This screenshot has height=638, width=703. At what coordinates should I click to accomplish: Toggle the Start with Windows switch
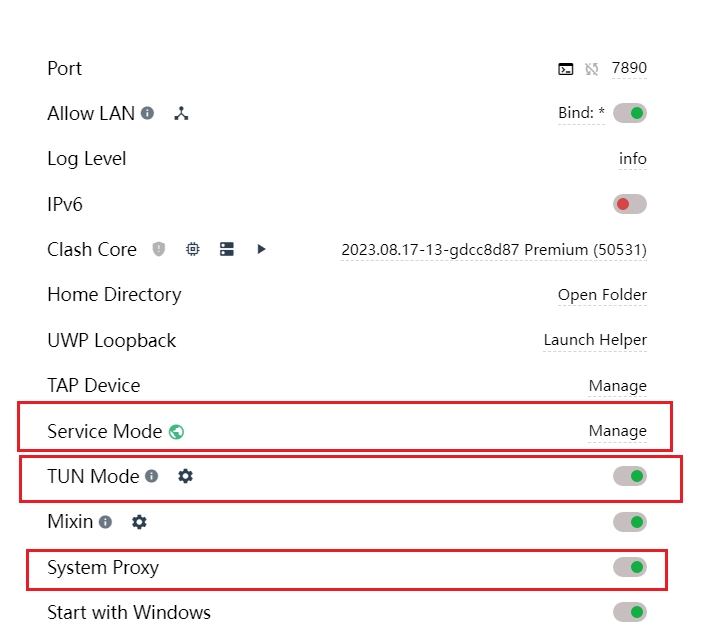[x=630, y=612]
